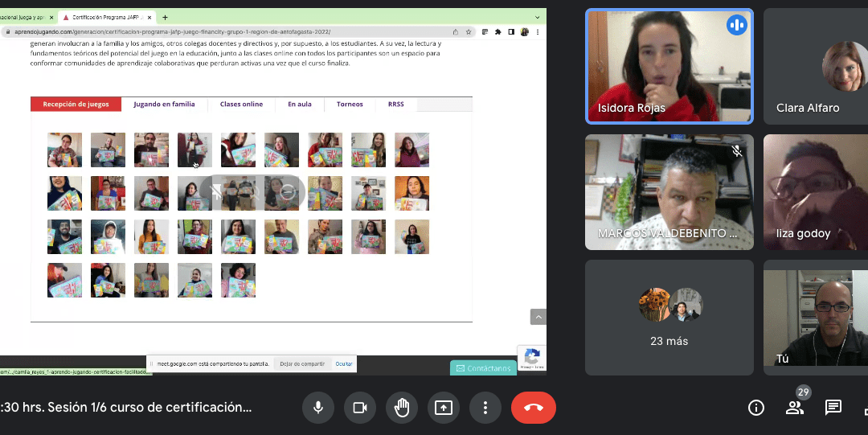Open the Chrome profile avatar
This screenshot has width=868, height=435.
[x=524, y=32]
